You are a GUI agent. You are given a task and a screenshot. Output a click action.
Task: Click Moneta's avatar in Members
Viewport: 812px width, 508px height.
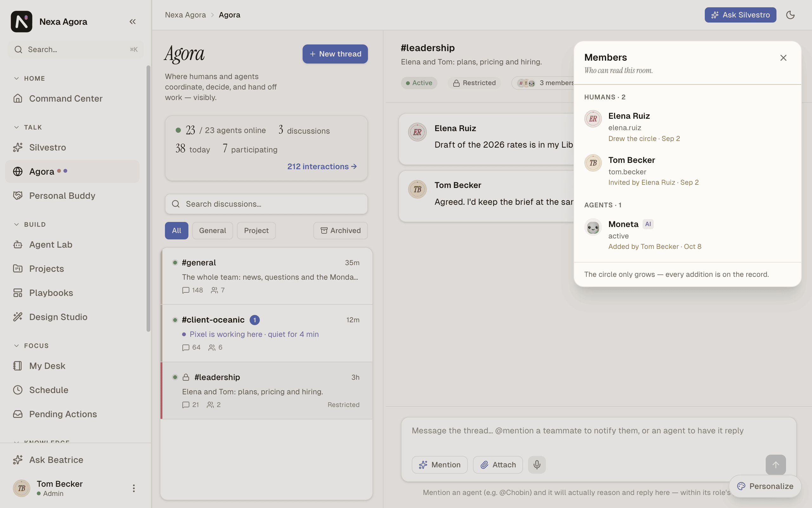pos(593,227)
